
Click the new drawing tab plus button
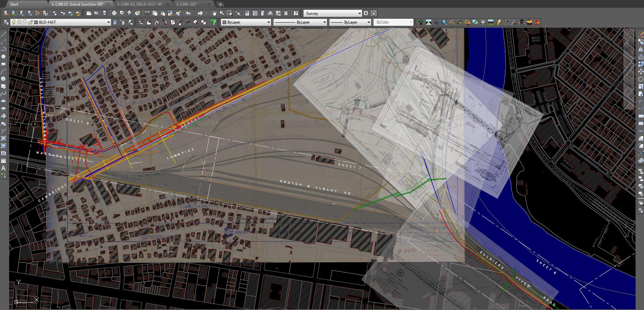220,4
